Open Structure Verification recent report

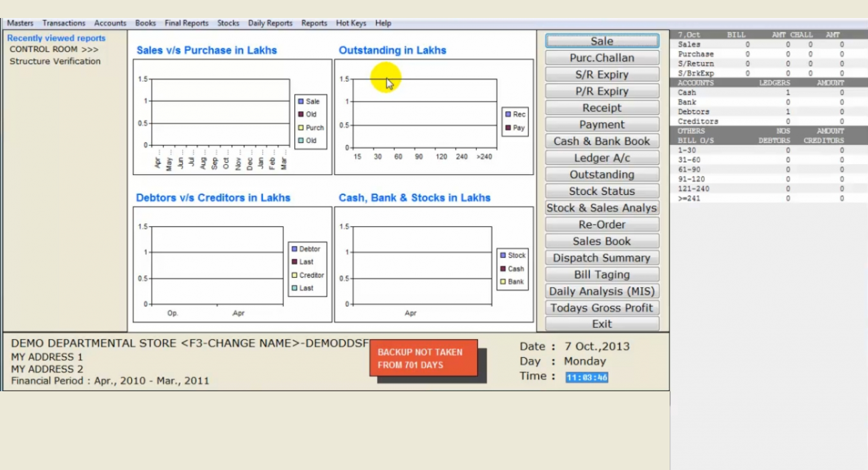55,61
